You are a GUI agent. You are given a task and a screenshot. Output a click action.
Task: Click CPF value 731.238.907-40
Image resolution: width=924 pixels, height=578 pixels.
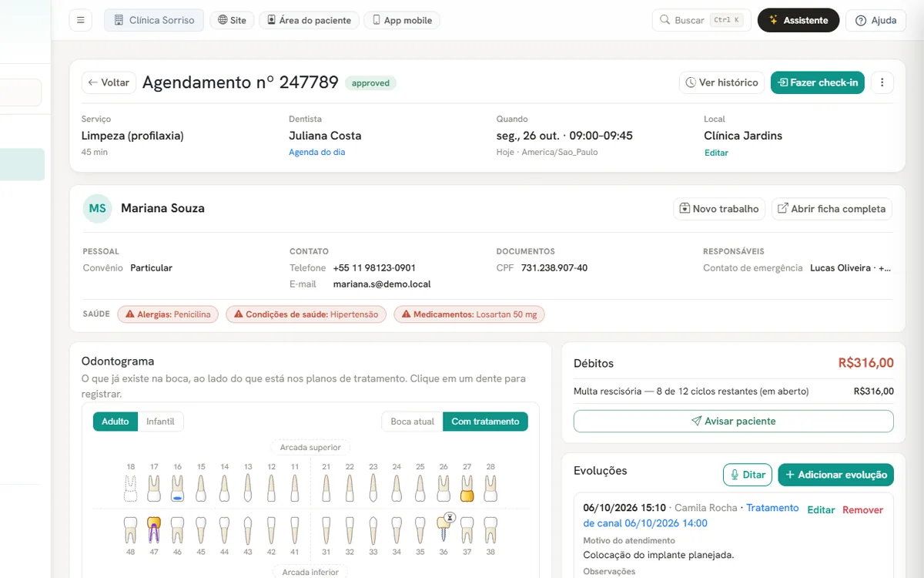click(x=554, y=268)
